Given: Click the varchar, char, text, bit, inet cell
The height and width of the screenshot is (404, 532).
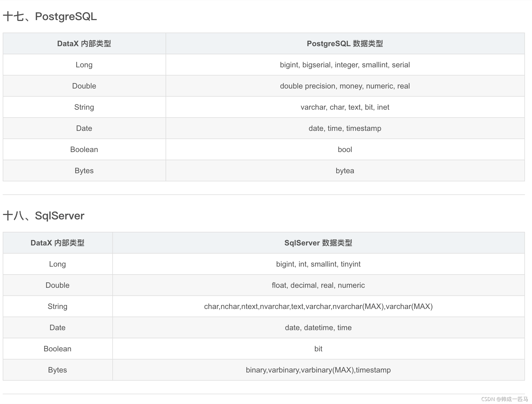Looking at the screenshot, I should tap(345, 107).
